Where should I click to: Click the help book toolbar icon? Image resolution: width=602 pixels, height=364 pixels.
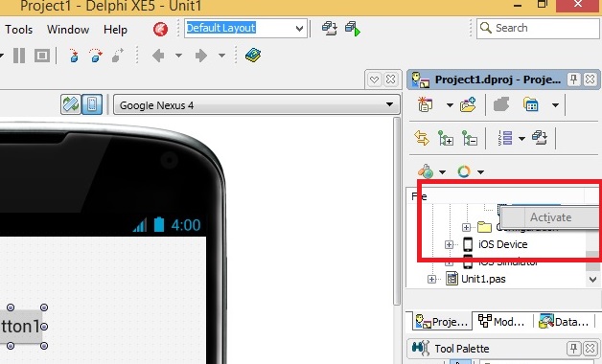253,56
